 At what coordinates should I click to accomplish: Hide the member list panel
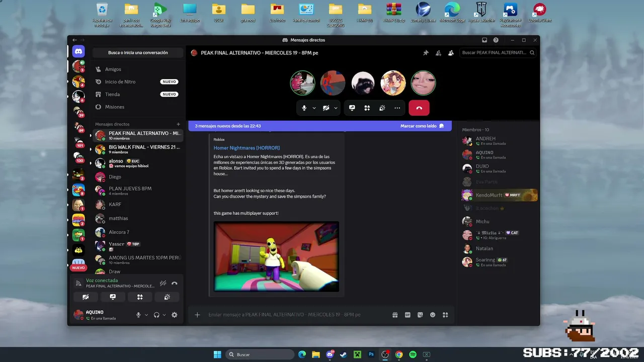pyautogui.click(x=451, y=53)
